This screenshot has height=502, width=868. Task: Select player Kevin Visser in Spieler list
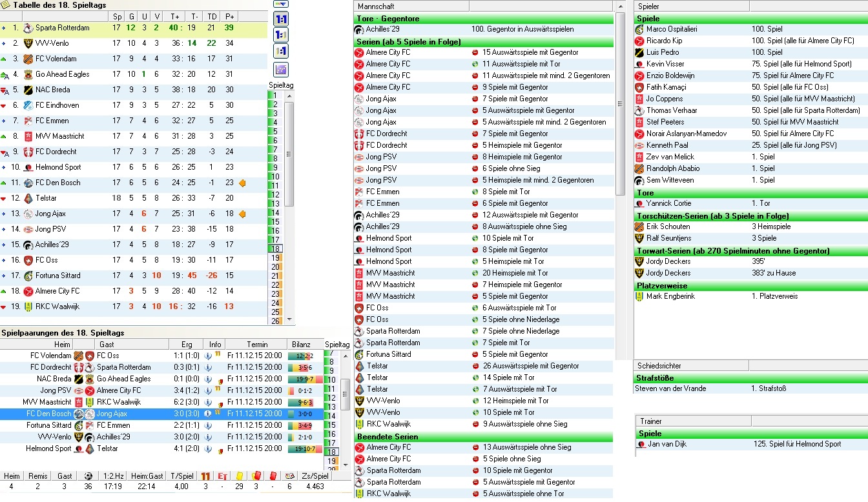tap(665, 64)
